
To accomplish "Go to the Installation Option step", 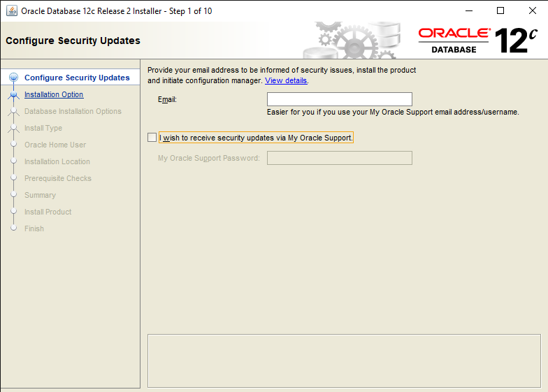I will [54, 94].
